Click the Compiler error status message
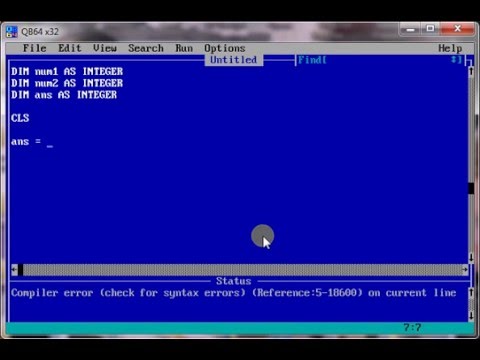This screenshot has height=360, width=480. tap(233, 293)
